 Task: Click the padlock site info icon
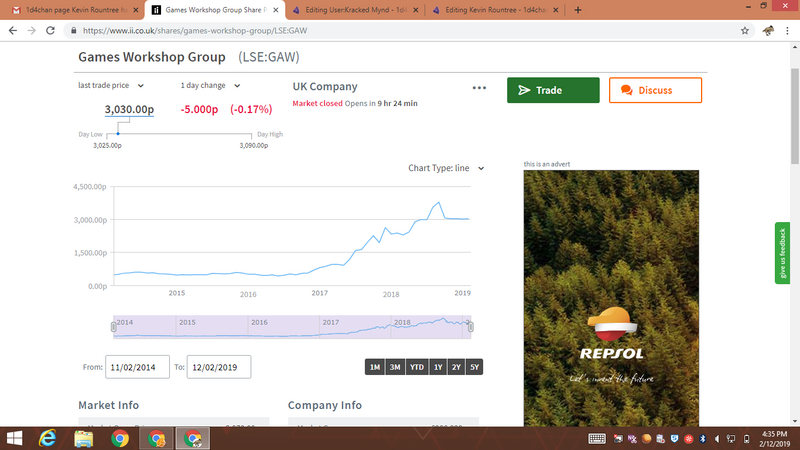tap(73, 31)
